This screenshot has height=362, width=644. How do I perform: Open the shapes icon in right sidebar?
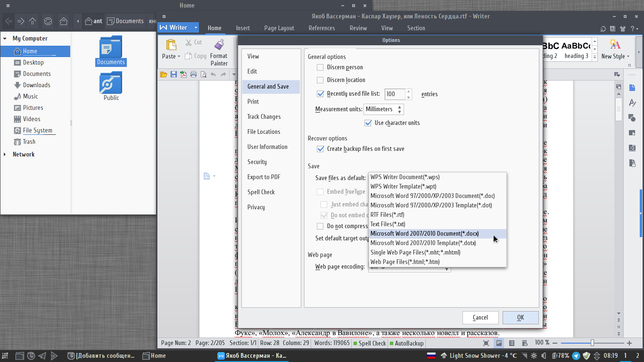tap(632, 118)
